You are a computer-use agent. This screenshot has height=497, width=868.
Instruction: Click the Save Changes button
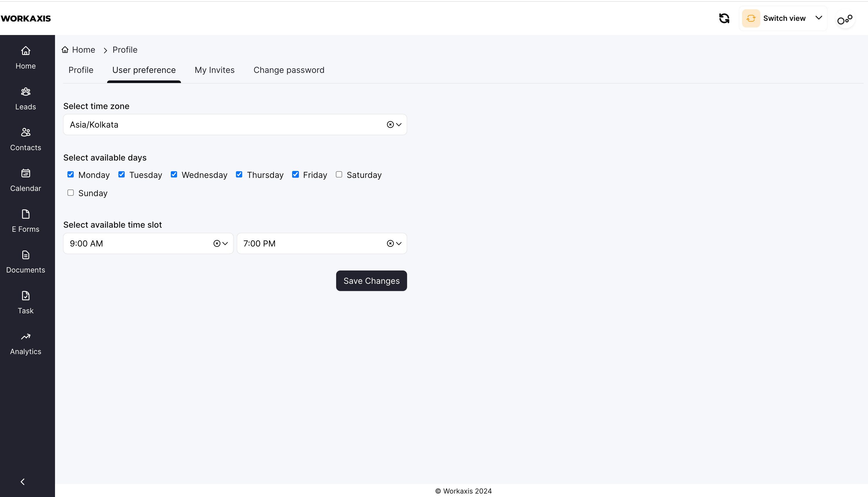[x=371, y=281]
